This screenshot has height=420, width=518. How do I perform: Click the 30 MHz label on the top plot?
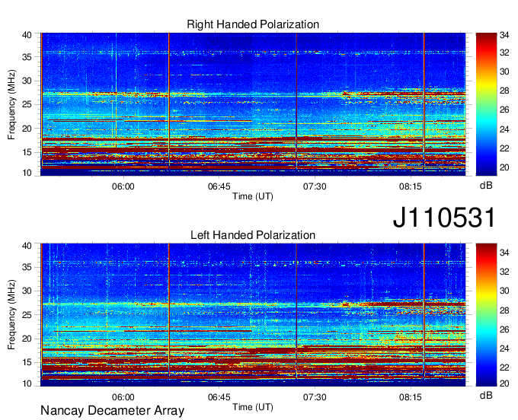(x=27, y=81)
